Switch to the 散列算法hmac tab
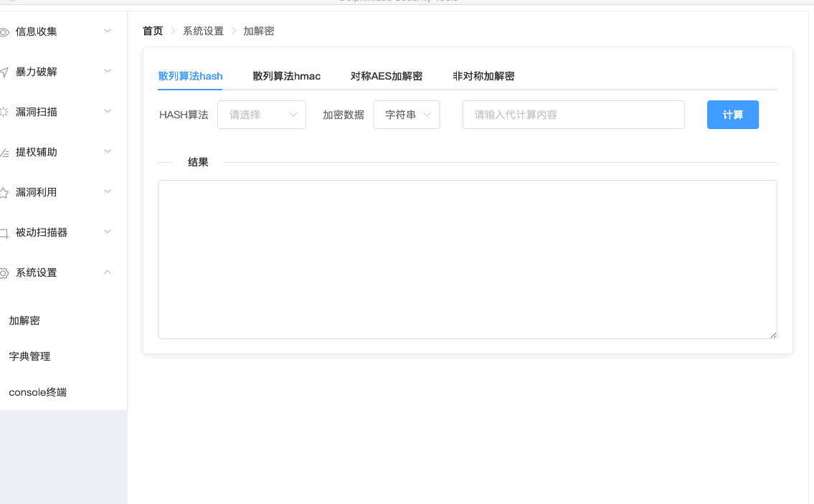Screen dimensions: 814x504 coord(286,76)
